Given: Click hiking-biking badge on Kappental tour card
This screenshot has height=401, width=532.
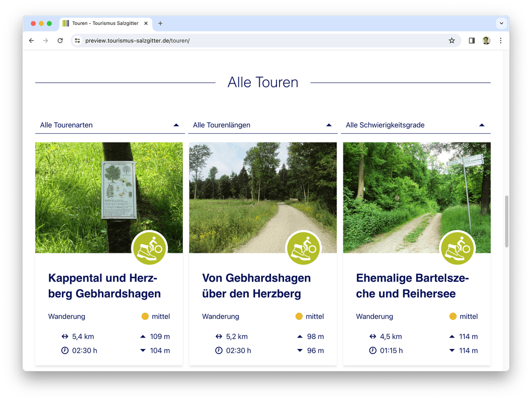Looking at the screenshot, I should click(150, 248).
